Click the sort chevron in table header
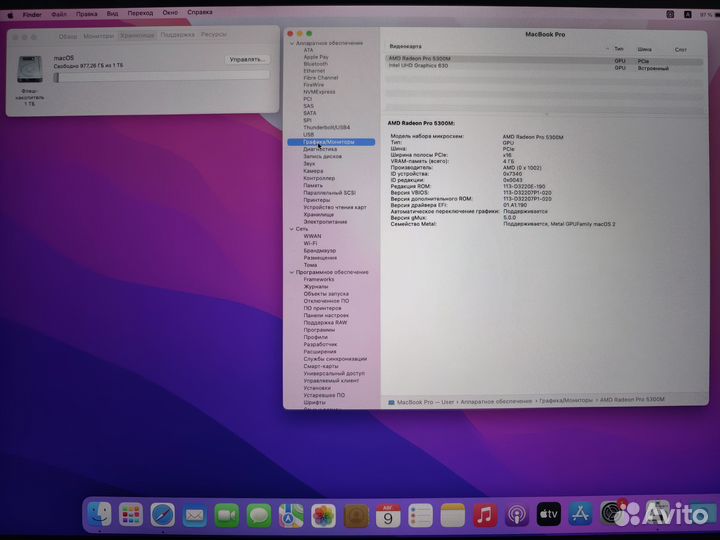 (x=607, y=49)
